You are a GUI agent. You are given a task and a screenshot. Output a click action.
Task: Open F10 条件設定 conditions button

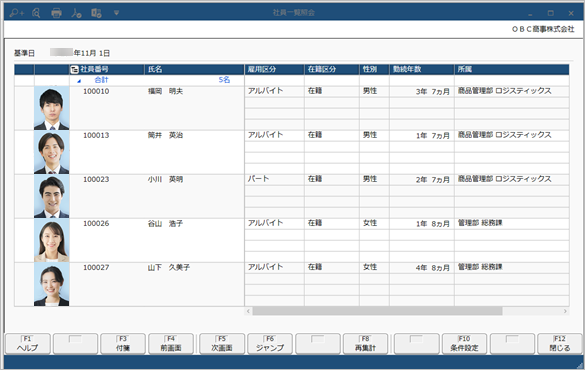(x=464, y=344)
